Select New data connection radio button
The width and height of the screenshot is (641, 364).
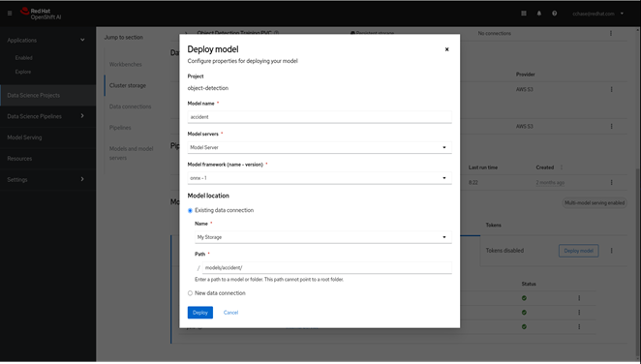click(190, 293)
